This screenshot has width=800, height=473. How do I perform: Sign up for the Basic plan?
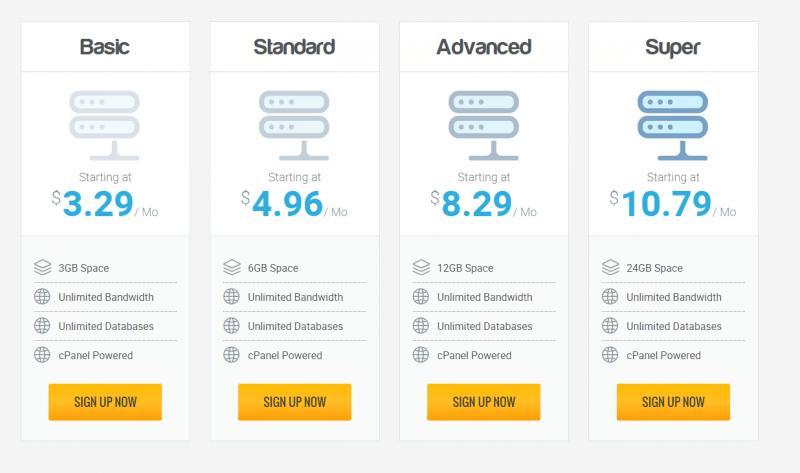pyautogui.click(x=105, y=402)
